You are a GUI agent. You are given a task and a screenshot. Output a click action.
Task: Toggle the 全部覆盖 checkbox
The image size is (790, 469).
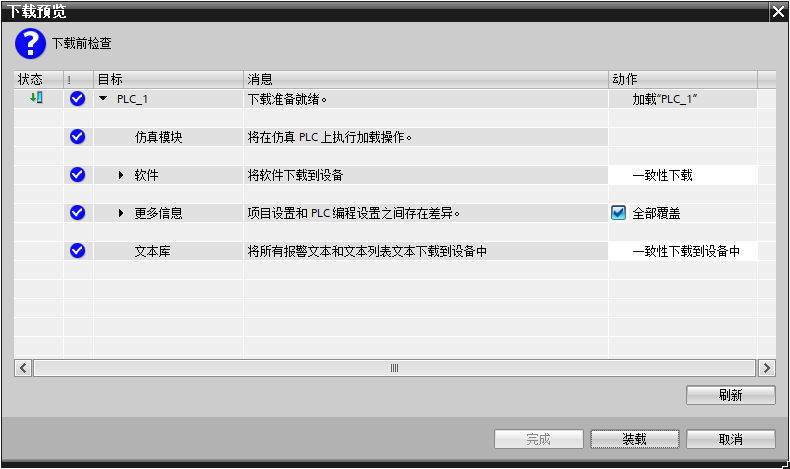click(x=618, y=213)
